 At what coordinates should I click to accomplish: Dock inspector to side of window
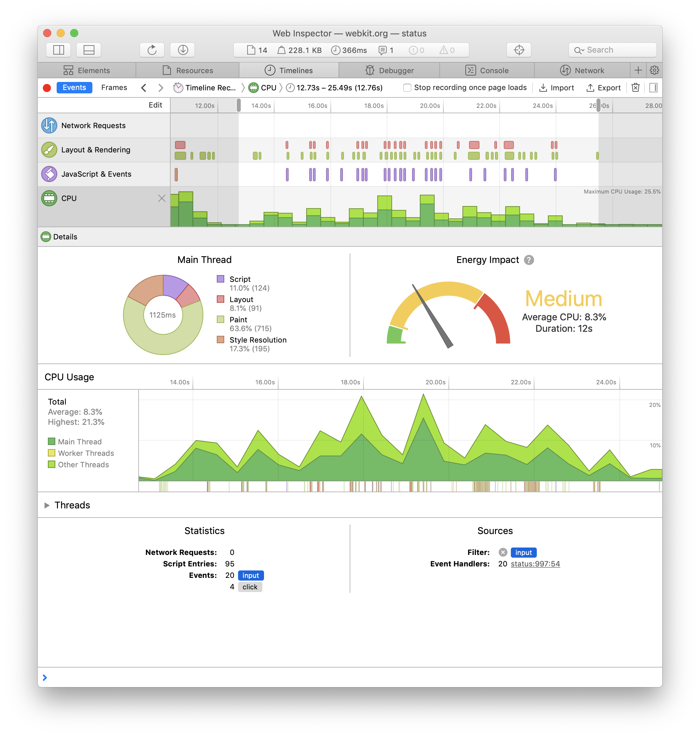(x=59, y=50)
